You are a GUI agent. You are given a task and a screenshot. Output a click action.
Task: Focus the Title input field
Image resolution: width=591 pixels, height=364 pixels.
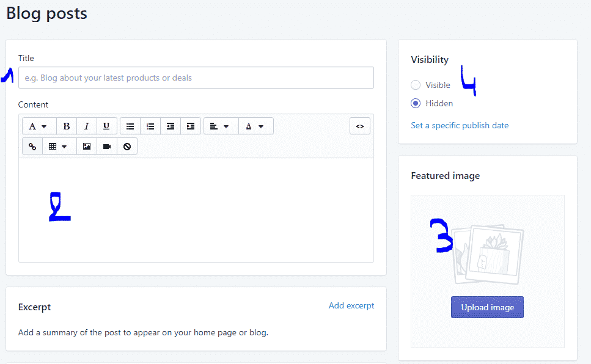(x=196, y=78)
